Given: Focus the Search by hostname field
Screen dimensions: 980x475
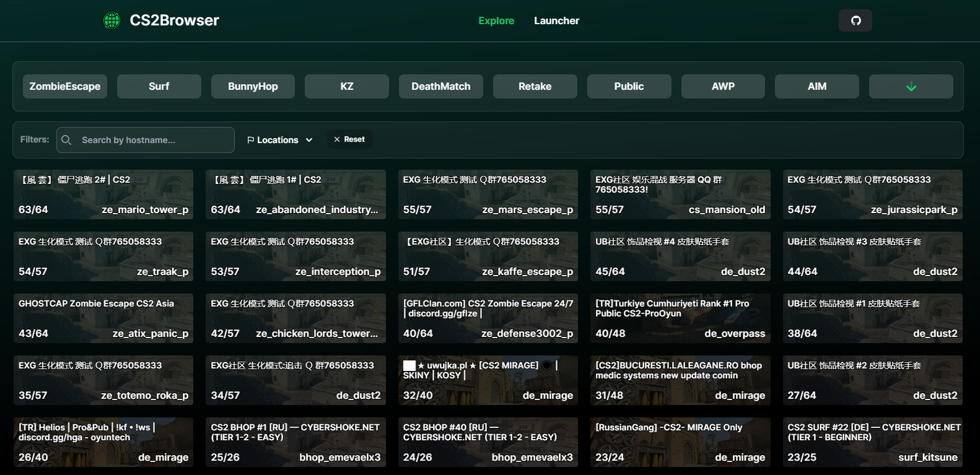Looking at the screenshot, I should tap(152, 140).
